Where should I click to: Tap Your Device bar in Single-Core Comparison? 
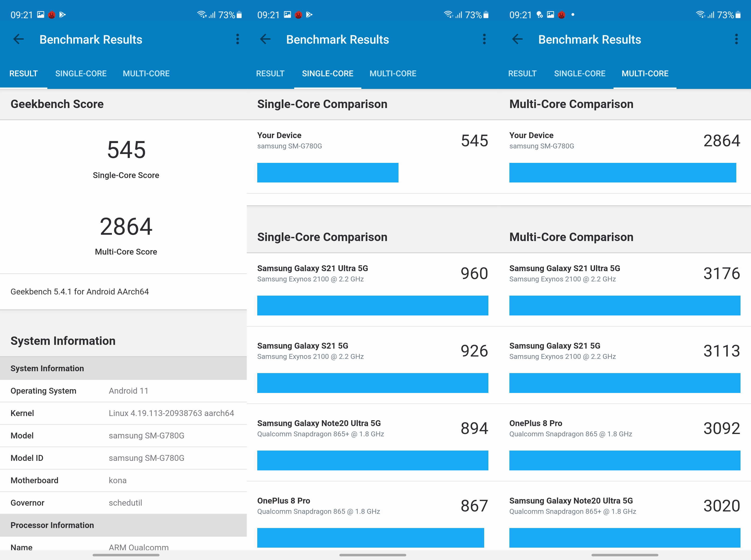[328, 172]
